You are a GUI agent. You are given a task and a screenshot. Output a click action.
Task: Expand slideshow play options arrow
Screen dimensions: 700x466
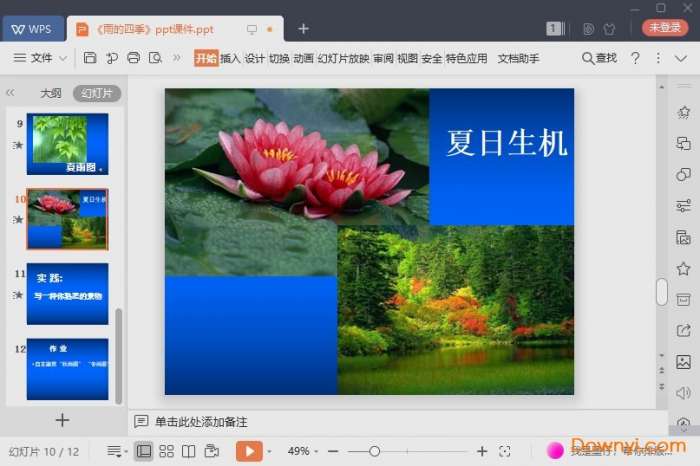coord(269,451)
